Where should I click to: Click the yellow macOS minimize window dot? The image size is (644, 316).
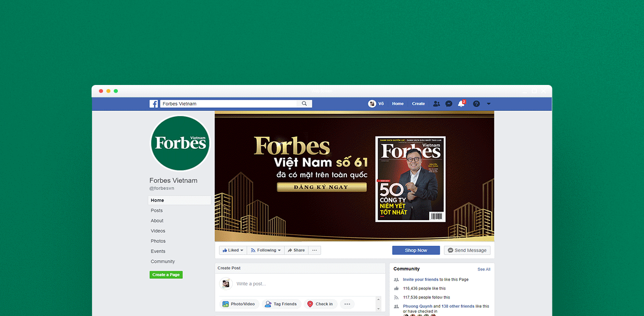(109, 91)
